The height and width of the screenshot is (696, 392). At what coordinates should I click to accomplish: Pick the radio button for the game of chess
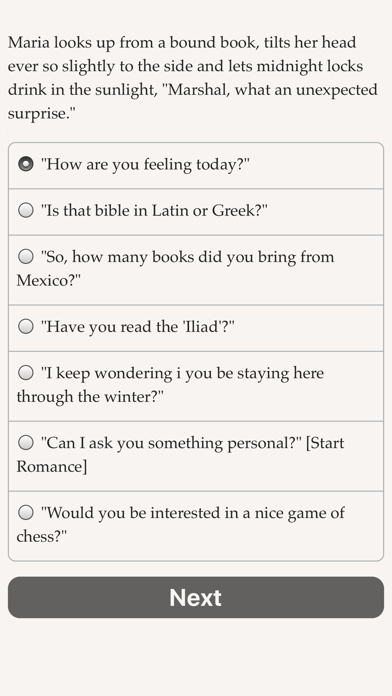[x=26, y=513]
